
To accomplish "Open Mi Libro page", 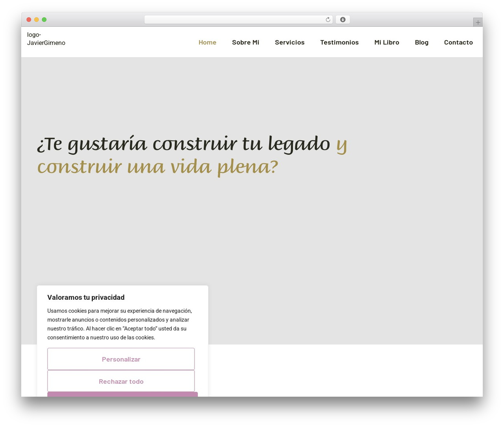I will click(387, 42).
